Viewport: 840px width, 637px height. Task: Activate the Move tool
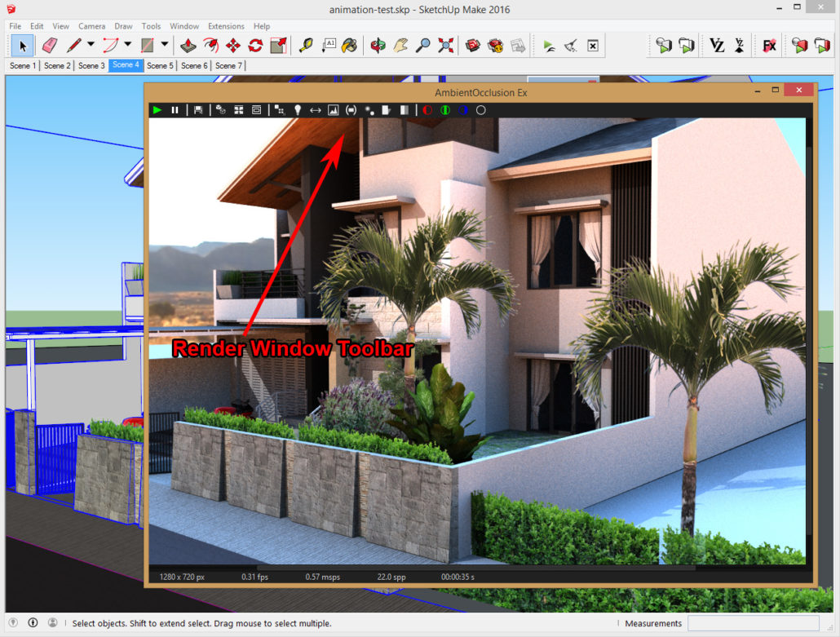233,45
